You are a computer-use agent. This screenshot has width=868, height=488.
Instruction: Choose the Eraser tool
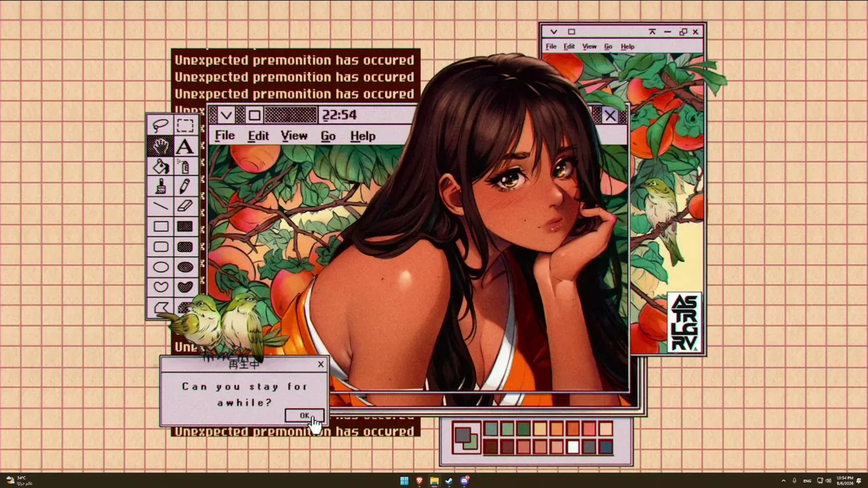tap(185, 206)
